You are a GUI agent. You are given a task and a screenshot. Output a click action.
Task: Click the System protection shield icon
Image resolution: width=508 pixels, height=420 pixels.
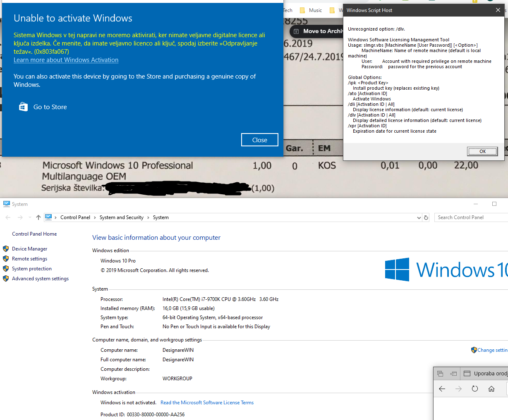(6, 269)
